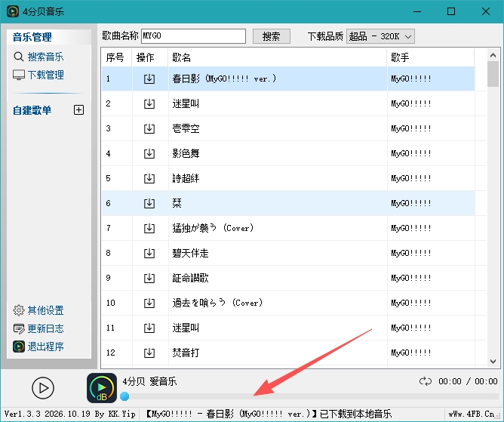
Task: Click 退出程序 to exit
Action: pos(38,347)
